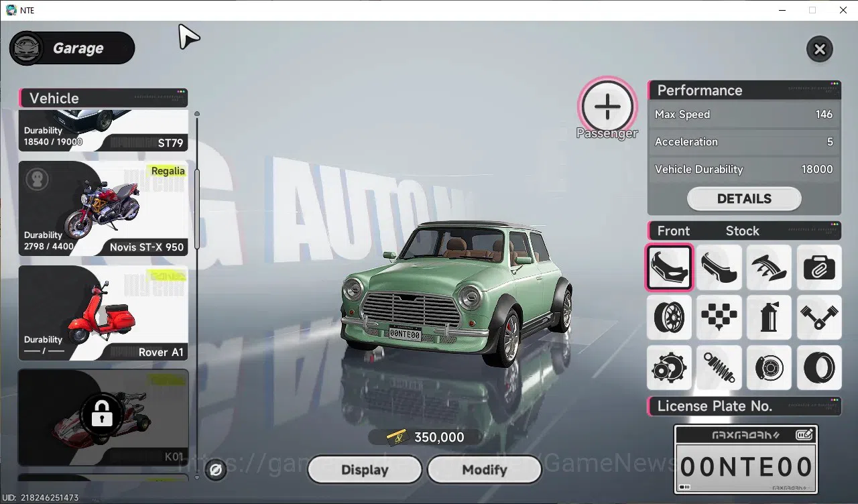Click the license plate edit icon
The height and width of the screenshot is (504, 858).
point(804,434)
